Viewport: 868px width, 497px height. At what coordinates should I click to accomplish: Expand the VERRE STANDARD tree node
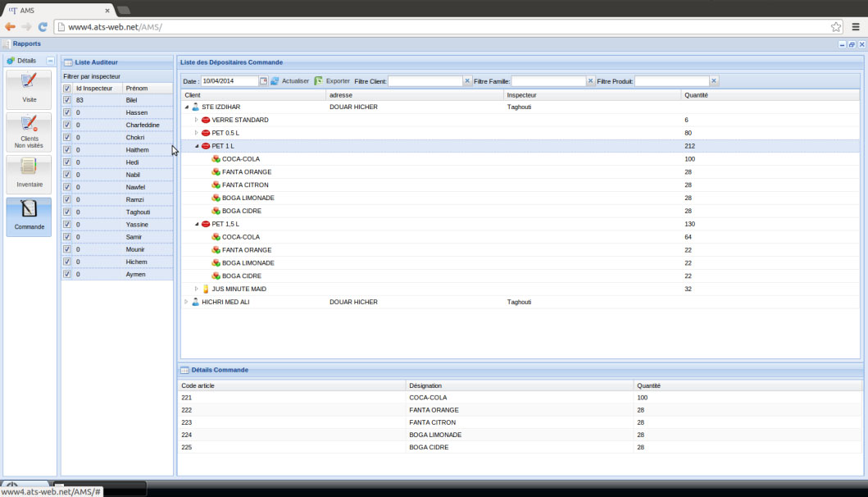point(196,120)
